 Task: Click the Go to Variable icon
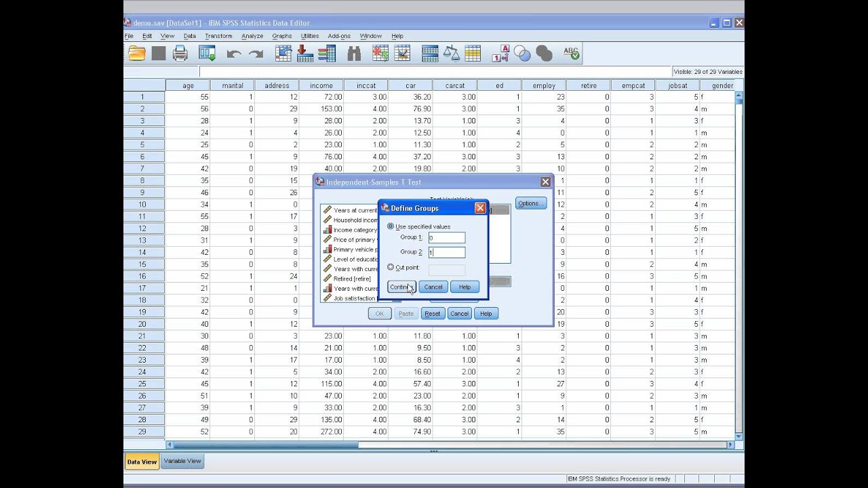pos(305,54)
